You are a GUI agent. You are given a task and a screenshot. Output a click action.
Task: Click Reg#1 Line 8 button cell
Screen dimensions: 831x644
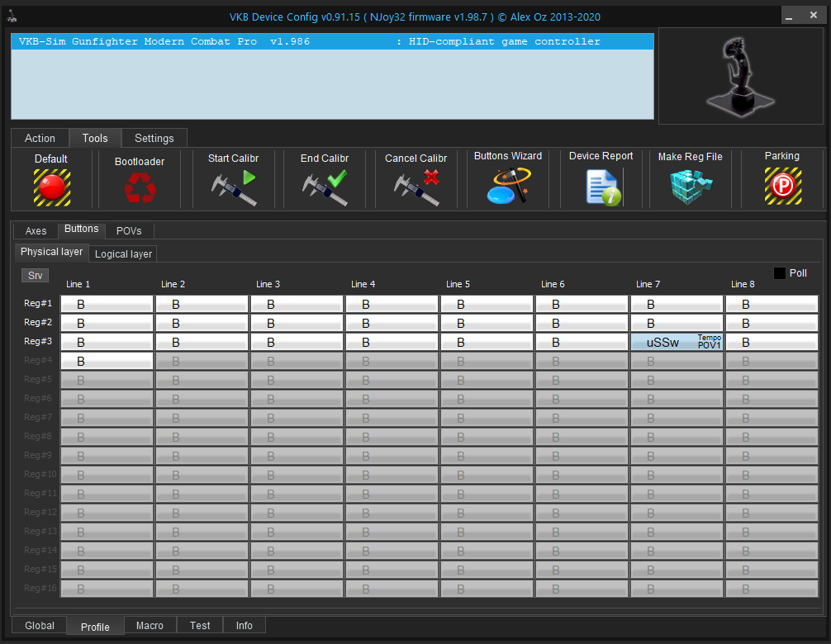tap(772, 304)
